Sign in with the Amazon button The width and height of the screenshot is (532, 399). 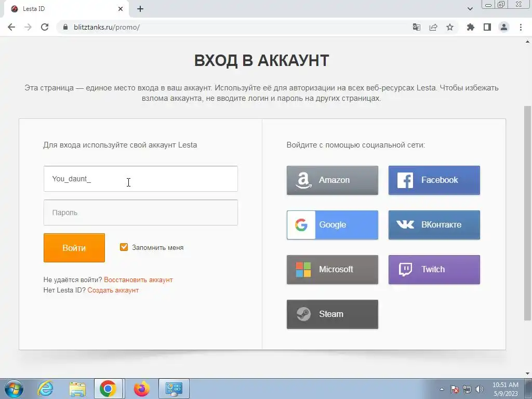click(332, 180)
